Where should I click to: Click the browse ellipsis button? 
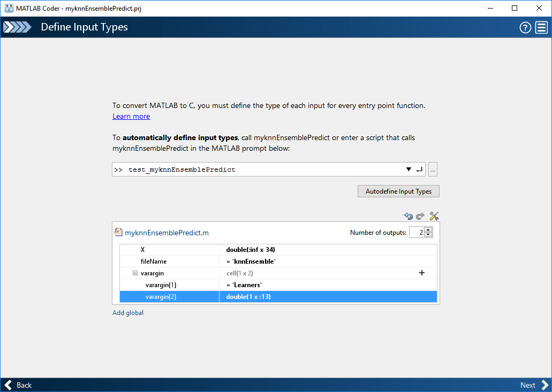[x=433, y=170]
